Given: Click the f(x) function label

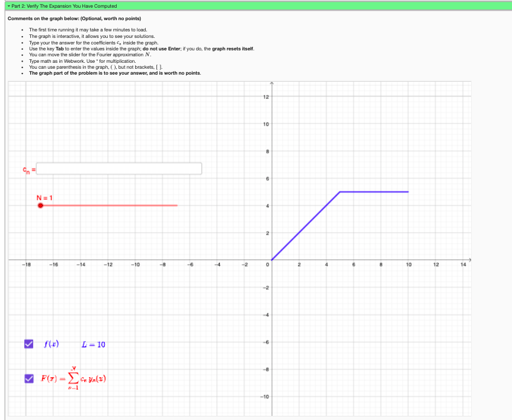Looking at the screenshot, I should point(52,344).
